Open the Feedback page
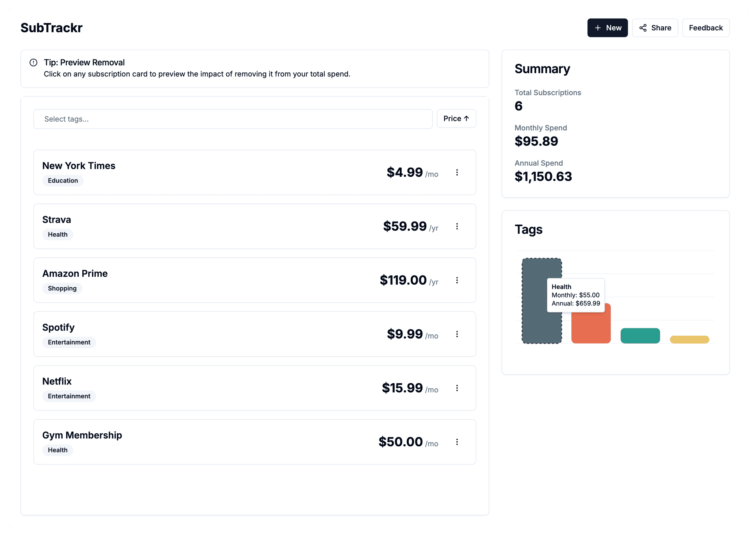This screenshot has height=536, width=756. [706, 28]
